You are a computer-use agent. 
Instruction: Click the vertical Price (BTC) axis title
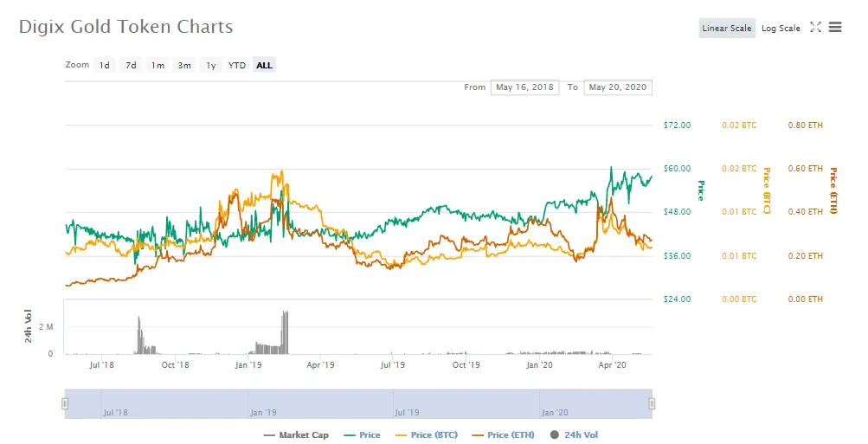[x=767, y=190]
